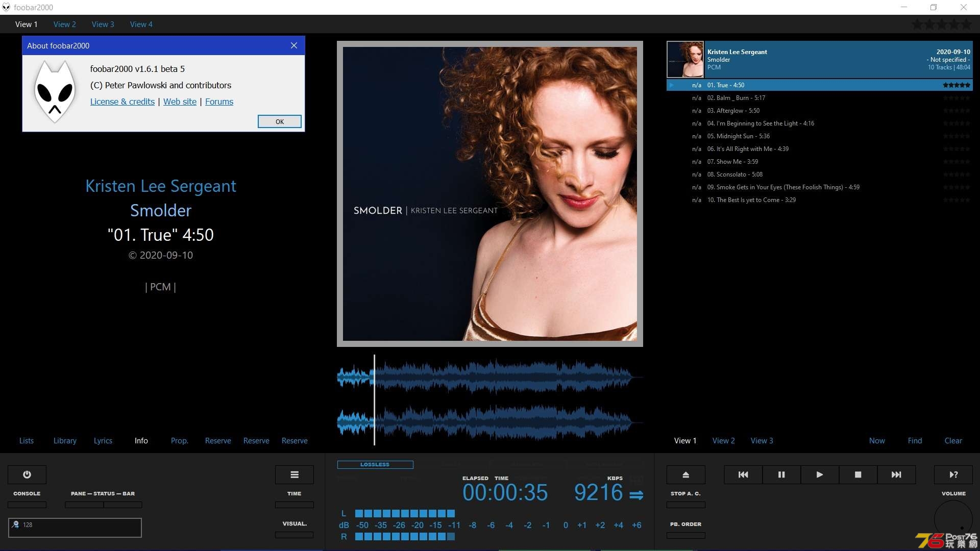The image size is (980, 551).
Task: Open the Forums link
Action: tap(219, 102)
